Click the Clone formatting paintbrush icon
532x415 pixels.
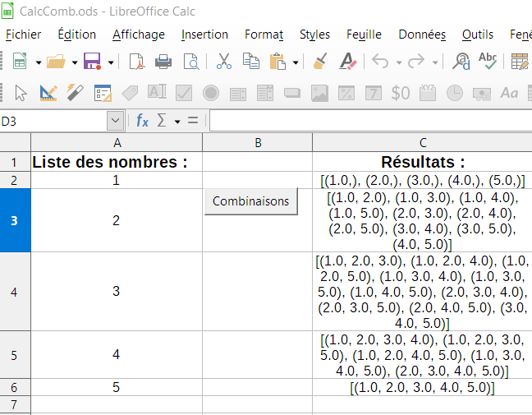tap(321, 62)
